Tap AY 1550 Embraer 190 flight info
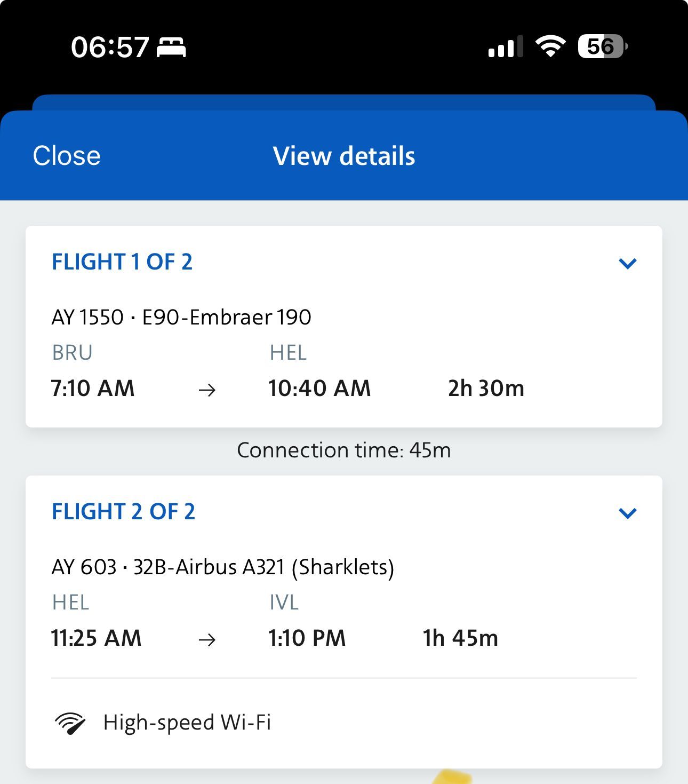This screenshot has height=784, width=688. 181,317
